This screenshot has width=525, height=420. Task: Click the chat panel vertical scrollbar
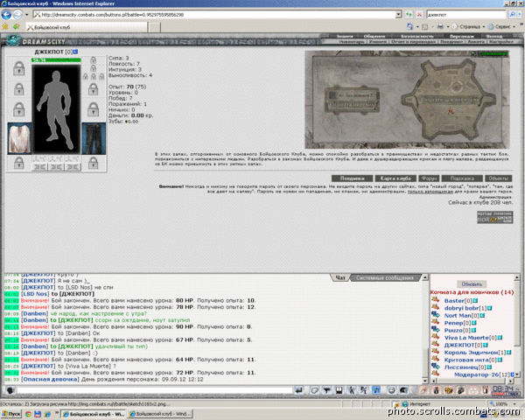[x=425, y=329]
